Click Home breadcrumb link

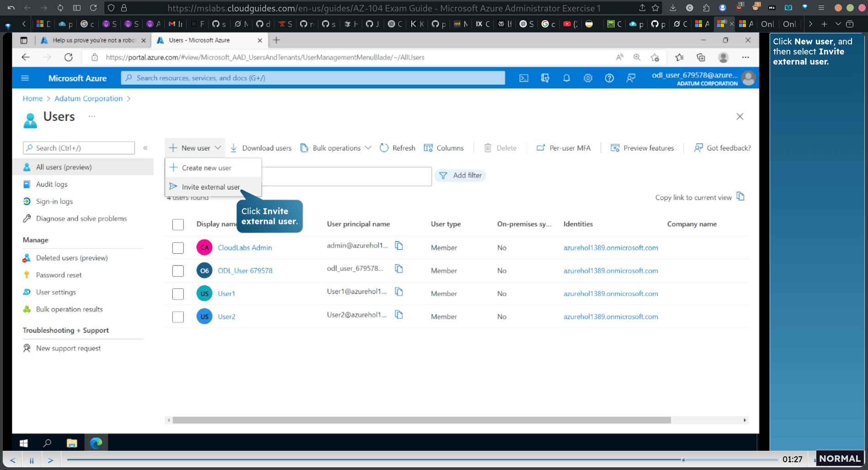pos(32,98)
